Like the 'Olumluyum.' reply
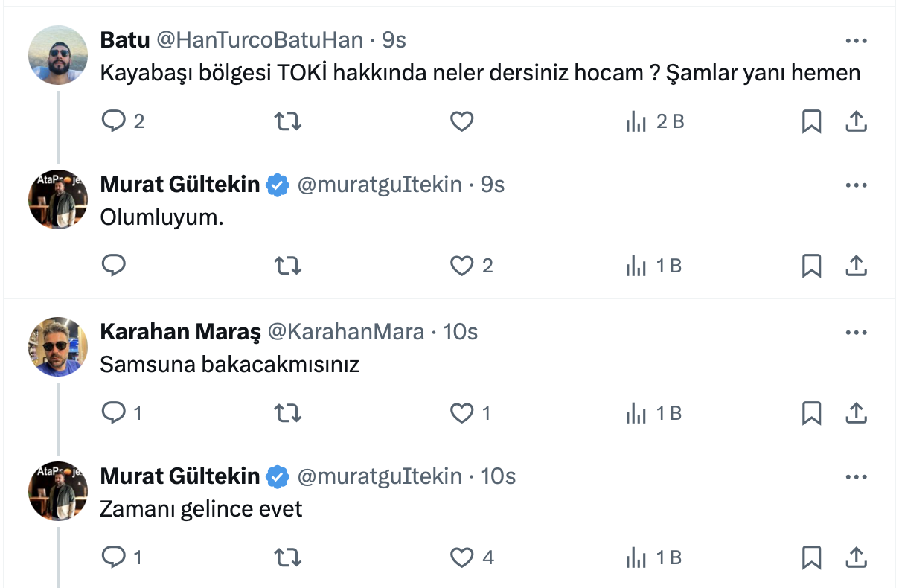Screen dimensions: 899x588 point(462,265)
